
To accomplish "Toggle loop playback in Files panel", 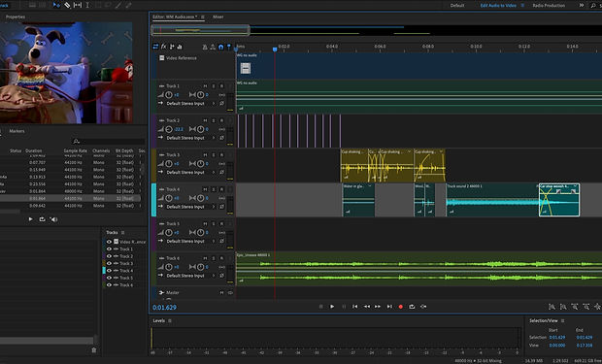I will pyautogui.click(x=42, y=219).
